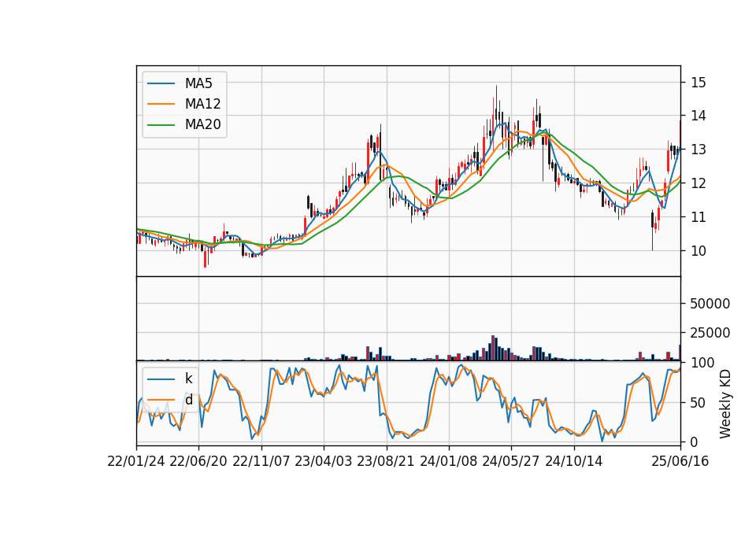Click the price axis label 15
This screenshot has height=543, width=756.
click(x=699, y=83)
